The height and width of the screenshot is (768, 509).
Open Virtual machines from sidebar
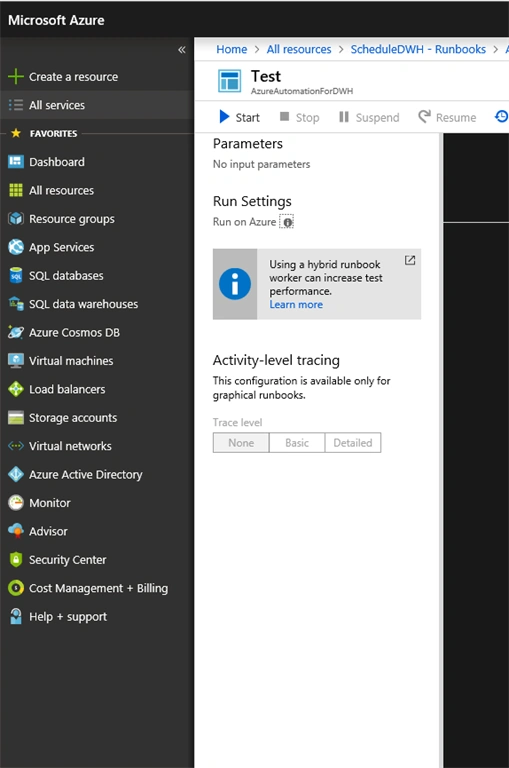click(71, 361)
